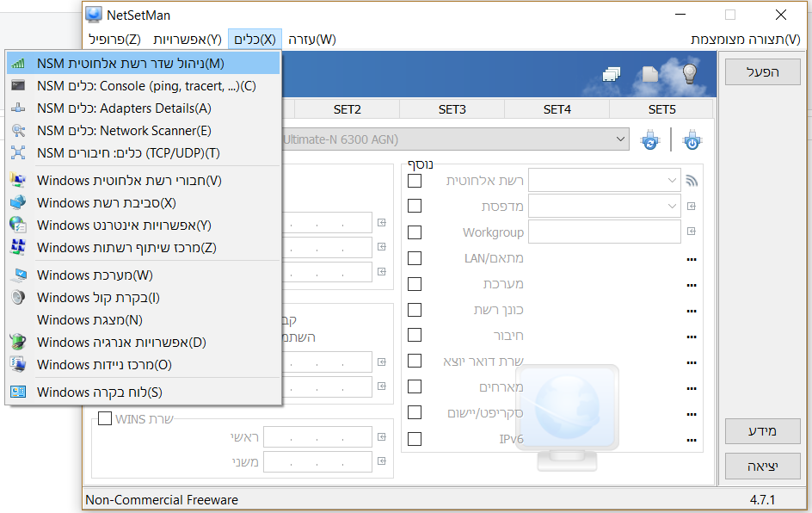Open ellipsis options for שרת דואר יוצא
The image size is (812, 513).
click(x=692, y=362)
